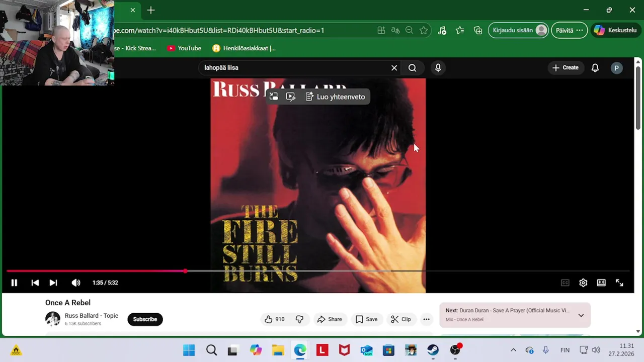644x362 pixels.
Task: Click the page vertical scrollbar thumb
Action: pyautogui.click(x=638, y=98)
